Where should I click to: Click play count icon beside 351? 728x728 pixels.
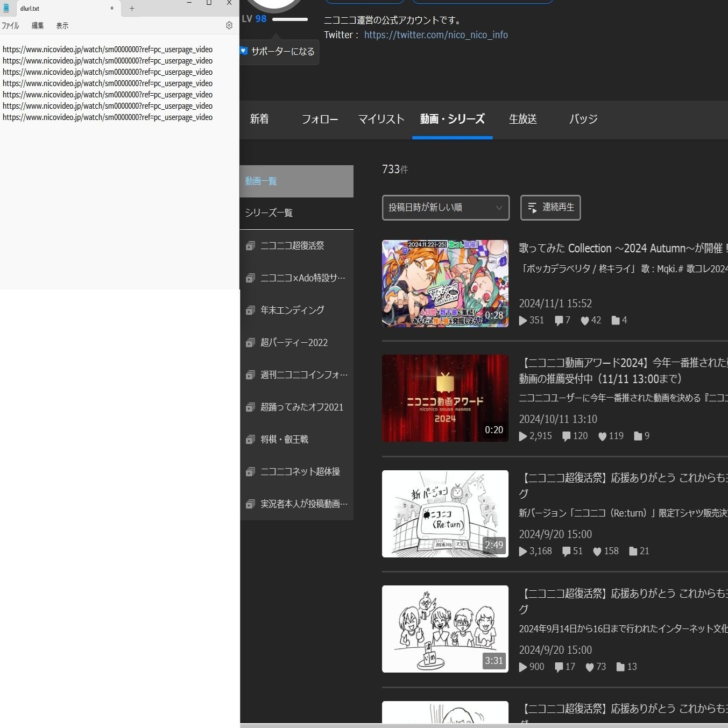523,321
